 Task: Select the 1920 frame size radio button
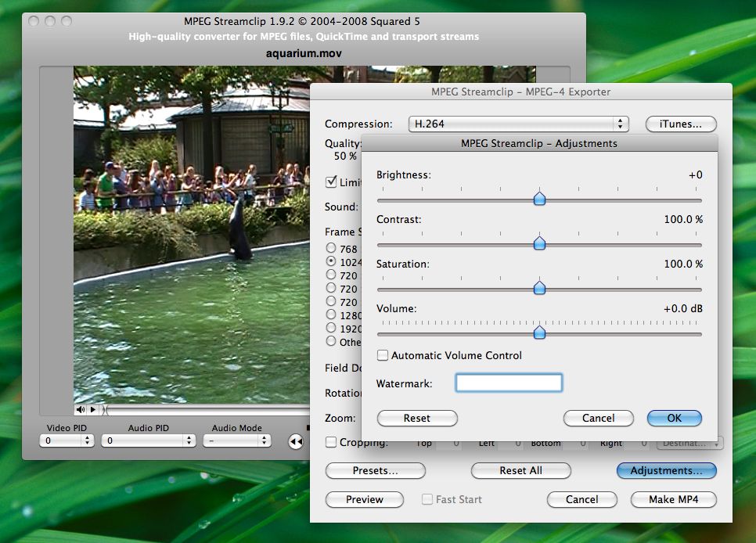(x=331, y=328)
